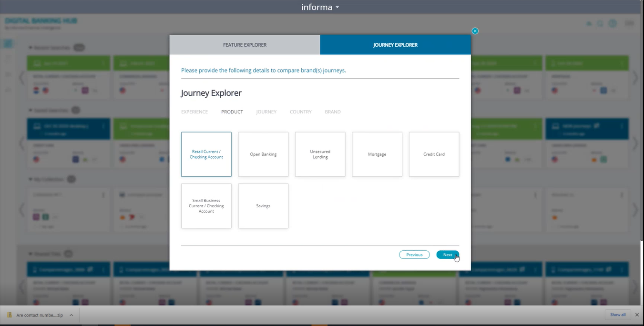The width and height of the screenshot is (644, 326).
Task: Click My Collection left carousel arrow
Action: (x=21, y=210)
